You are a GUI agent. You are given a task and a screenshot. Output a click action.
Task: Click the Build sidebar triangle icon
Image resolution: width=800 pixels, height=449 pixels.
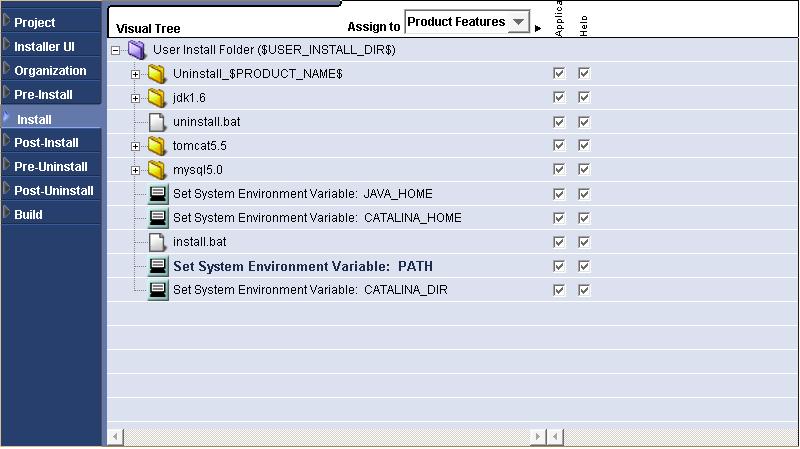tap(6, 212)
